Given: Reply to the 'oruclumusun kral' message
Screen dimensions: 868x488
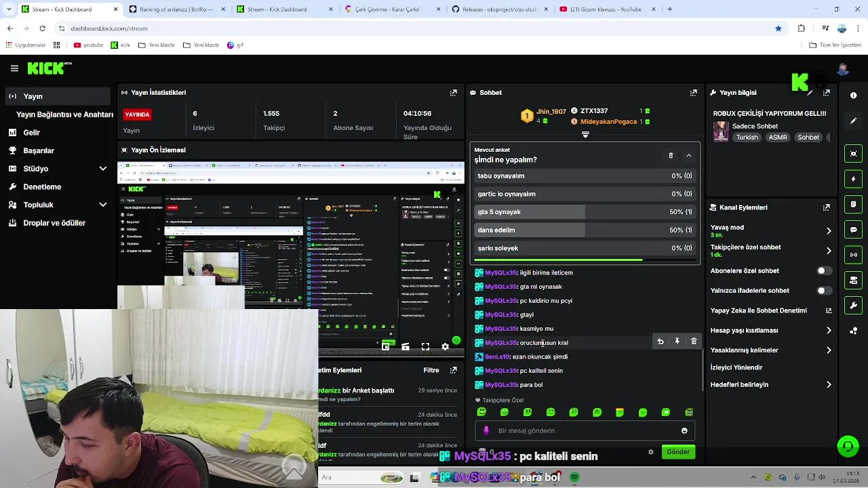Looking at the screenshot, I should coord(660,342).
